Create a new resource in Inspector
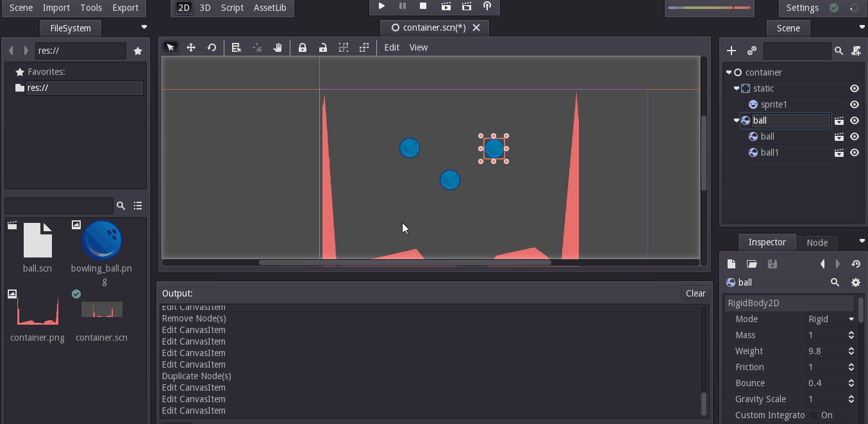 pyautogui.click(x=731, y=264)
